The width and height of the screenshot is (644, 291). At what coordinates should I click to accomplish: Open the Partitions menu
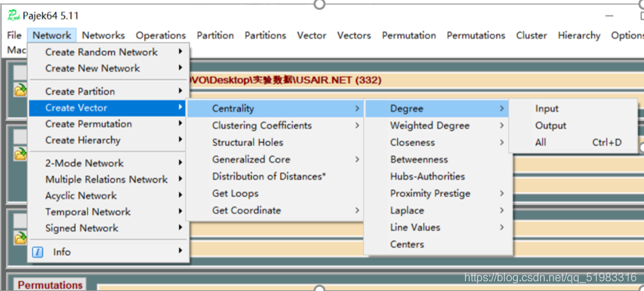click(265, 35)
